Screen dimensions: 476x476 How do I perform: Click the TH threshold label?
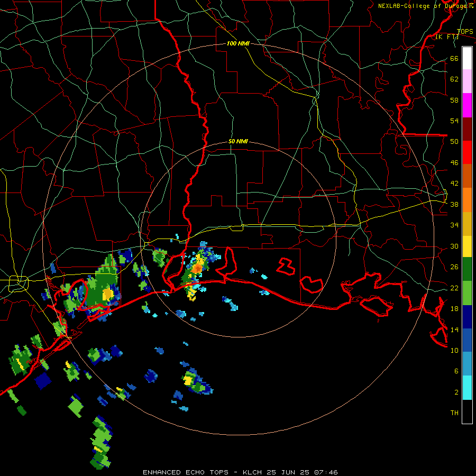point(454,413)
